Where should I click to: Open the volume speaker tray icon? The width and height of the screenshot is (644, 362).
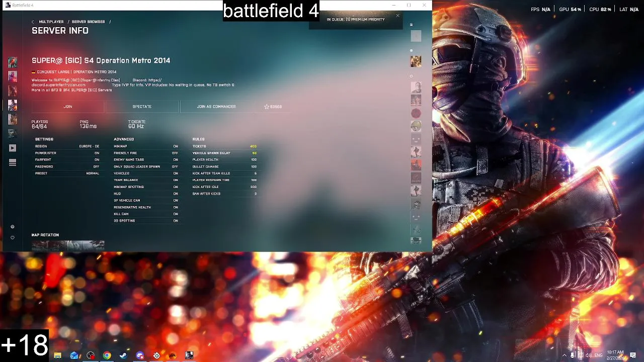click(x=588, y=355)
